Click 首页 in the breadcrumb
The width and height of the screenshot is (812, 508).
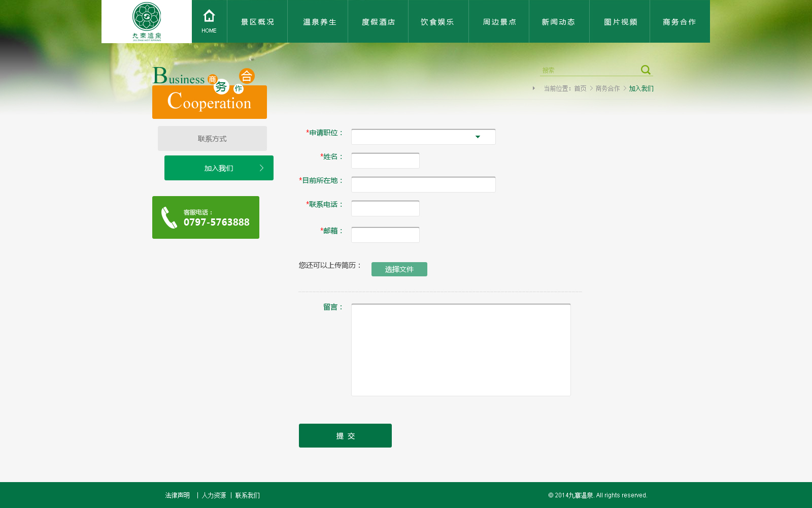[x=580, y=88]
